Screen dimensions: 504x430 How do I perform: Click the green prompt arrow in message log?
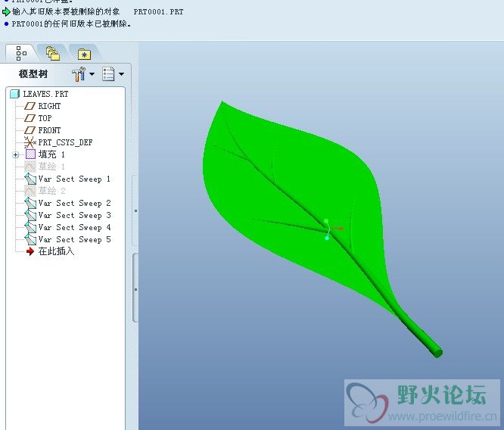[x=6, y=12]
